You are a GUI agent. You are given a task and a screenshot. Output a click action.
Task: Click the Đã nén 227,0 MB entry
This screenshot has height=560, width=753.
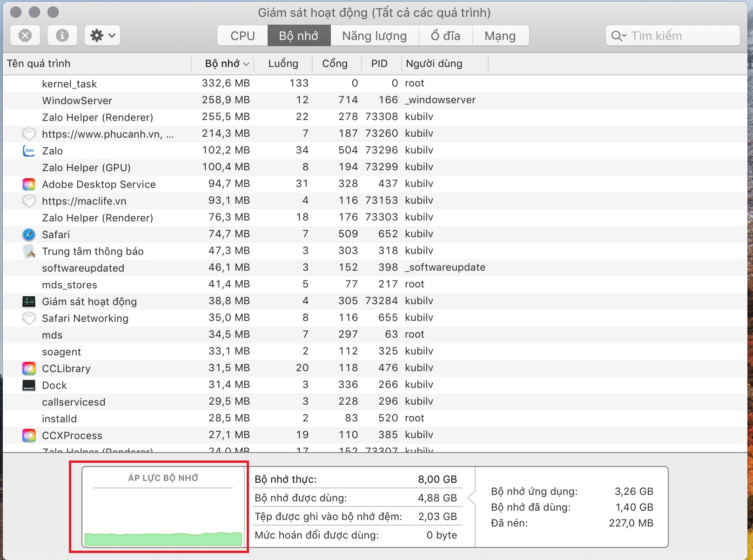(572, 523)
